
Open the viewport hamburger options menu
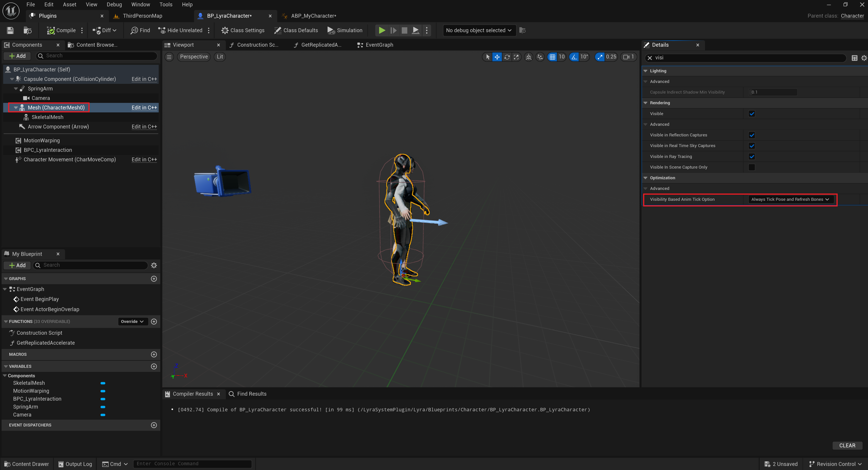[169, 57]
